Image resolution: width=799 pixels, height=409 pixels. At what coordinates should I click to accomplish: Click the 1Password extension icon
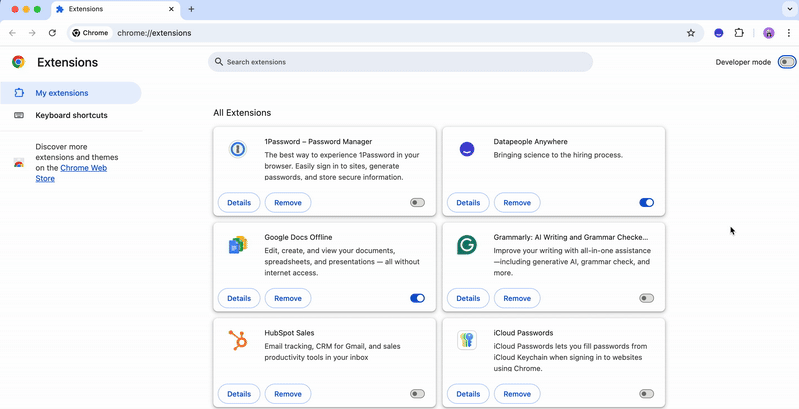(x=237, y=149)
